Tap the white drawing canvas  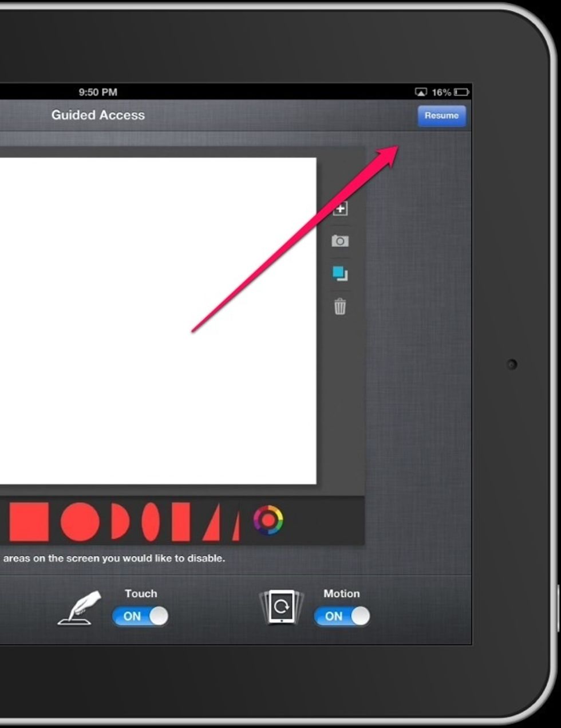(158, 321)
